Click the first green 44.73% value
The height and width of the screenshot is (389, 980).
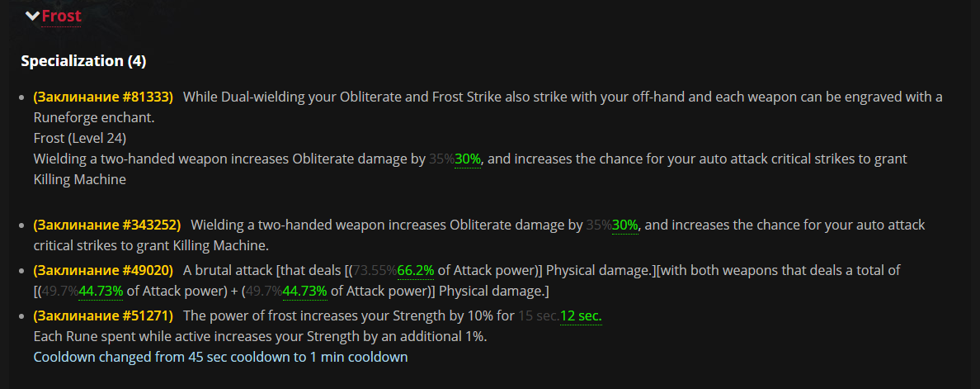click(101, 292)
